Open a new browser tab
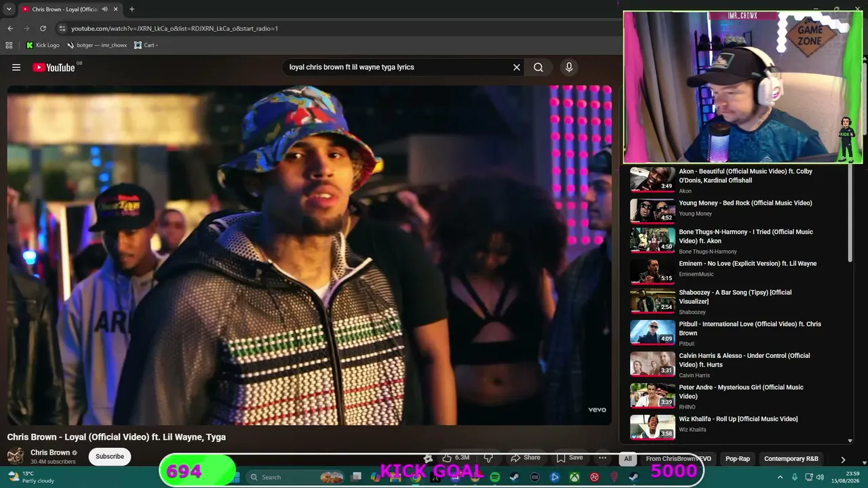Image resolution: width=868 pixels, height=488 pixels. pos(132,9)
